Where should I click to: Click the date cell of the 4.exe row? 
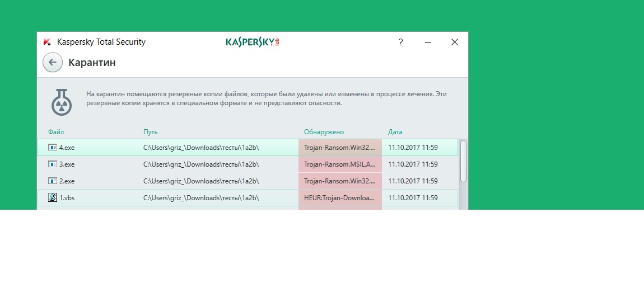[x=413, y=147]
